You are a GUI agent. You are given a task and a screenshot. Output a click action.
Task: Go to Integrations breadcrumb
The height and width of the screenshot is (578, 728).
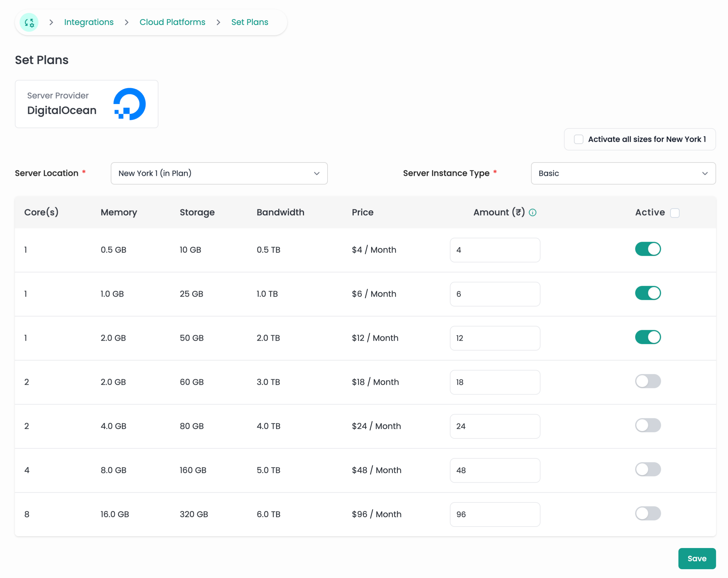tap(89, 22)
